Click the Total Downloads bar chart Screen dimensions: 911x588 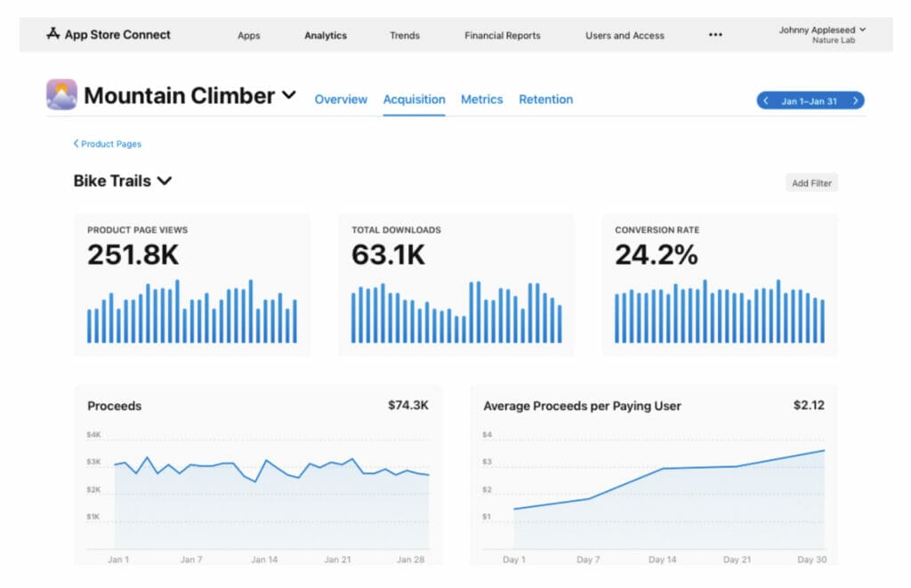(x=456, y=312)
